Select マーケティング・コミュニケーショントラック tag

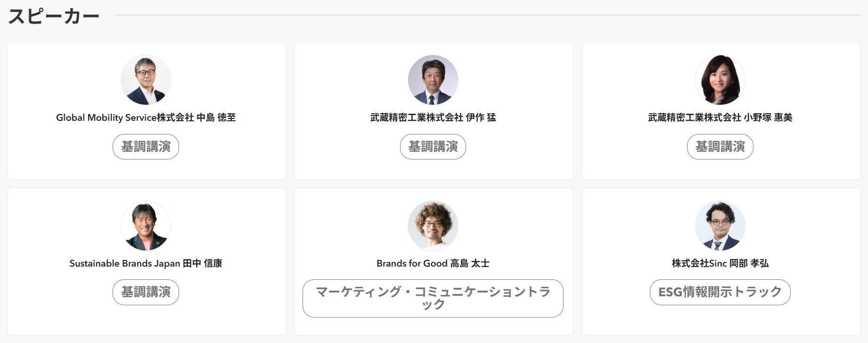point(433,298)
